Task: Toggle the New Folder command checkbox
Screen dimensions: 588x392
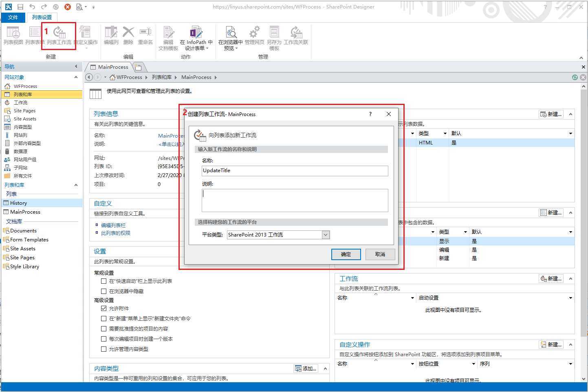Action: (x=104, y=318)
